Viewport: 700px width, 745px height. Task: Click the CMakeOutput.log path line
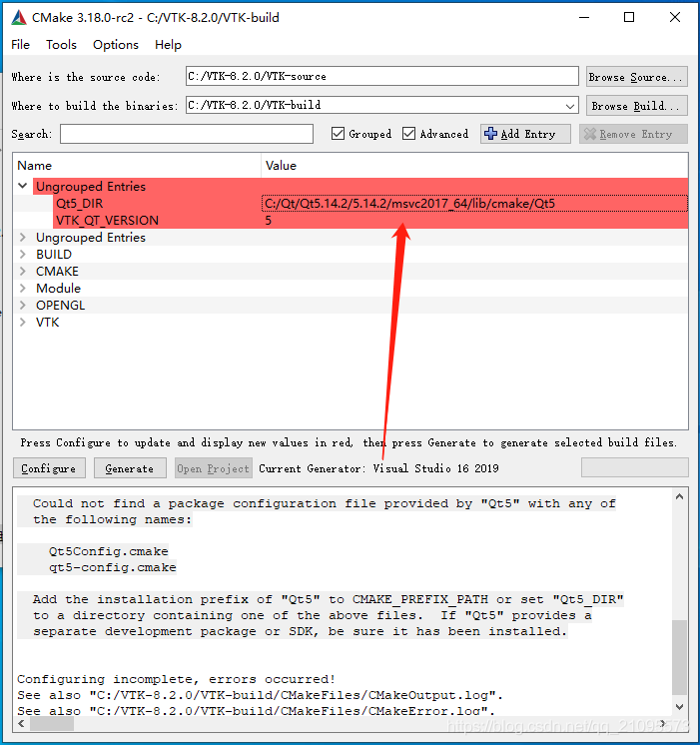pos(260,695)
